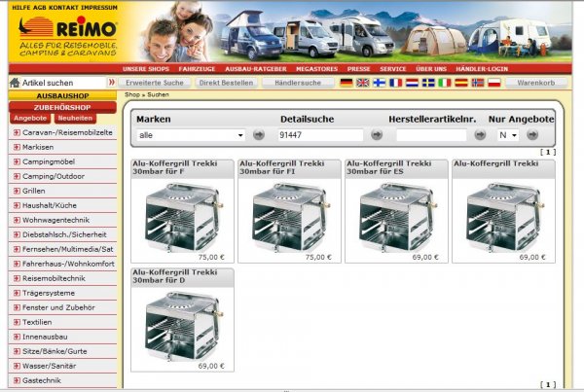Click the arrow button next to Marken dropdown
Screen dimensions: 584x392
point(259,135)
